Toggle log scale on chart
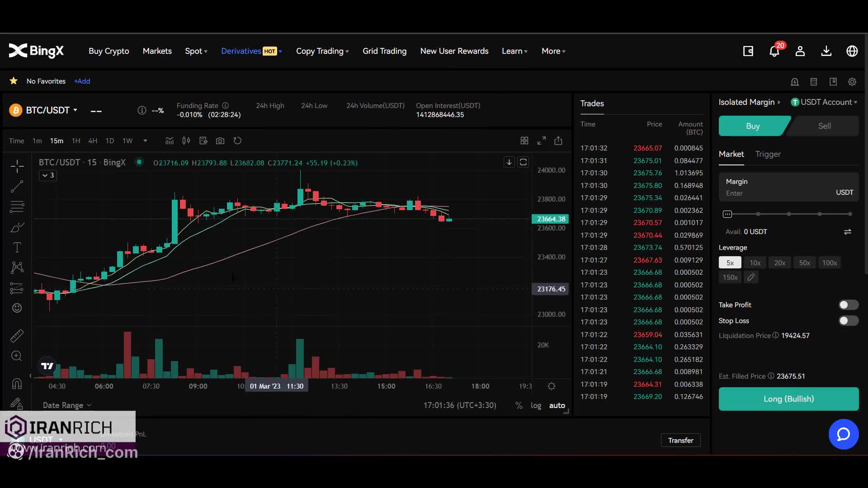868x488 pixels. [536, 405]
